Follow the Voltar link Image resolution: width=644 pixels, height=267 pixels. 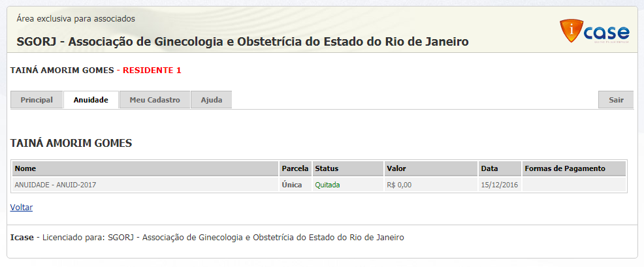click(x=22, y=208)
